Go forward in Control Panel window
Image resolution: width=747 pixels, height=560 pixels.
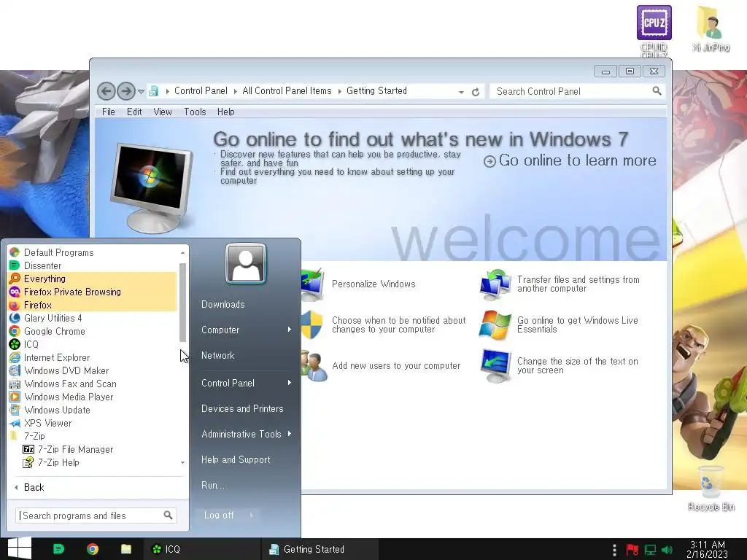pos(125,91)
